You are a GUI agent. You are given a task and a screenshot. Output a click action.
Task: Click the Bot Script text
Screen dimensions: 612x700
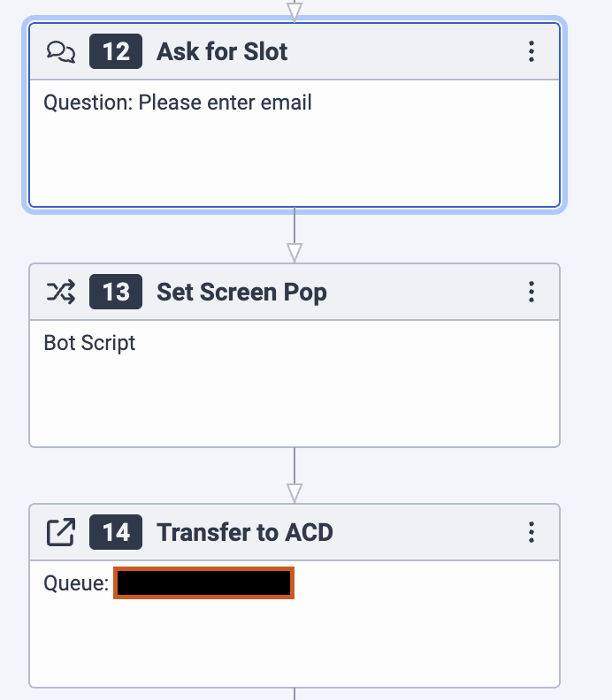pos(89,343)
